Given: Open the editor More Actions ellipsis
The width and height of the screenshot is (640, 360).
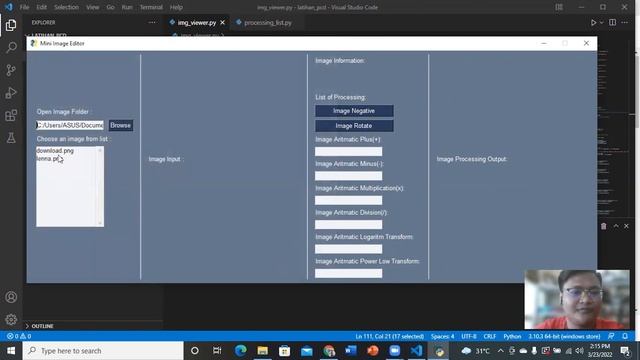Looking at the screenshot, I should [624, 22].
